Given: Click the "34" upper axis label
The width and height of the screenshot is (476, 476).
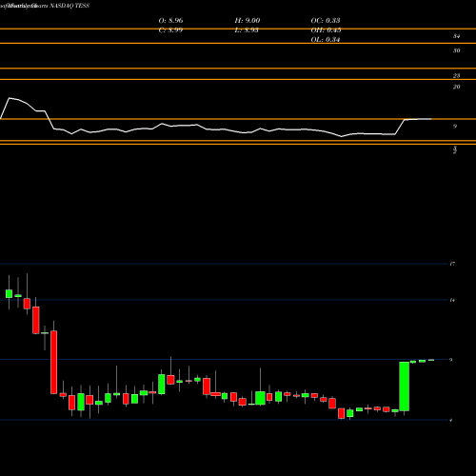Looking at the screenshot, I should (456, 36).
